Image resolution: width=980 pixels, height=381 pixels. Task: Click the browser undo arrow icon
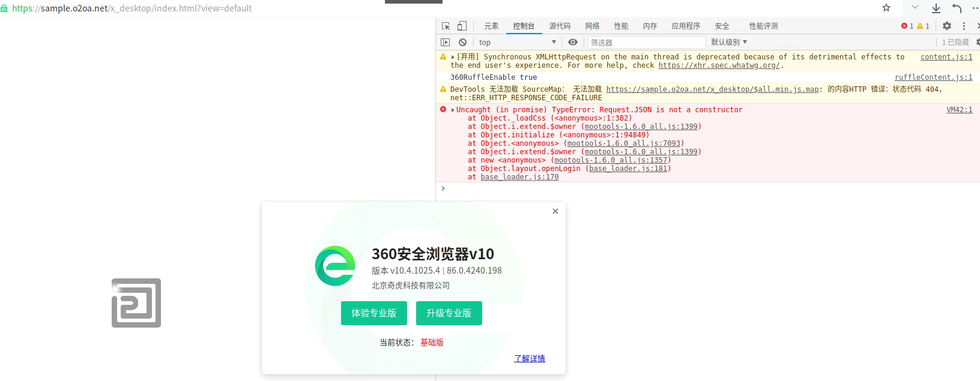click(x=957, y=8)
